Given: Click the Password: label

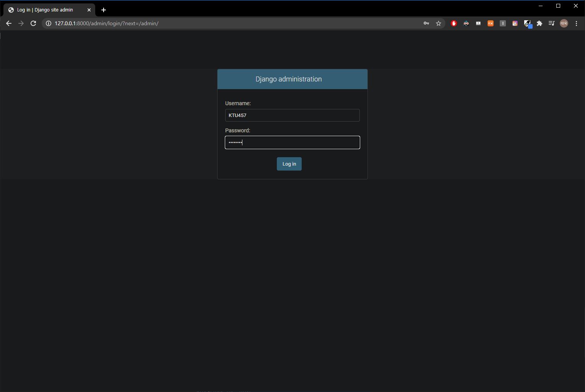Looking at the screenshot, I should point(237,130).
